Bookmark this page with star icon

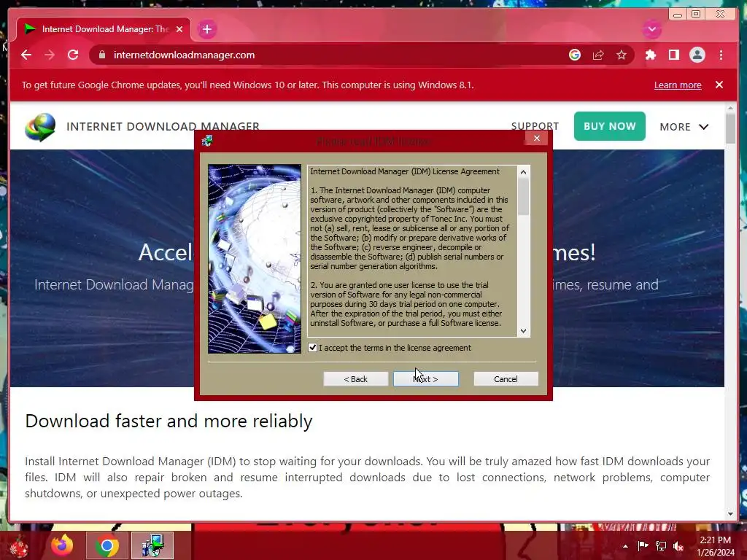tap(622, 55)
